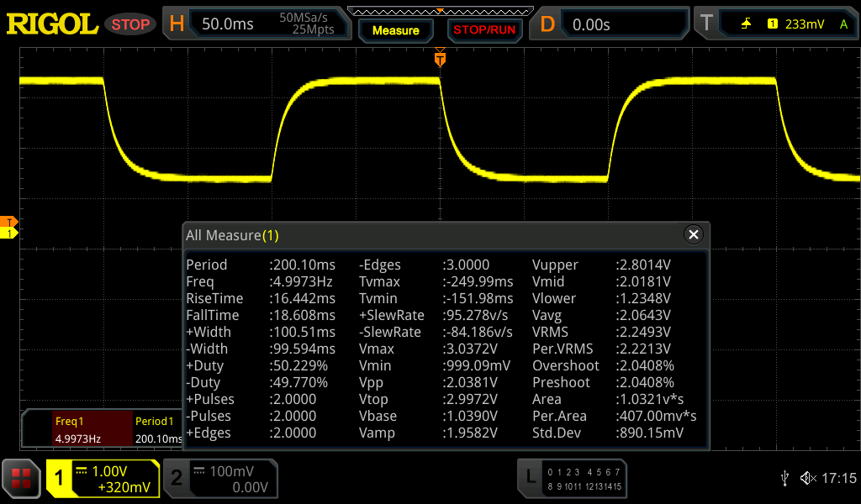Tap the rising edge trigger type icon
The width and height of the screenshot is (861, 504).
pyautogui.click(x=746, y=24)
